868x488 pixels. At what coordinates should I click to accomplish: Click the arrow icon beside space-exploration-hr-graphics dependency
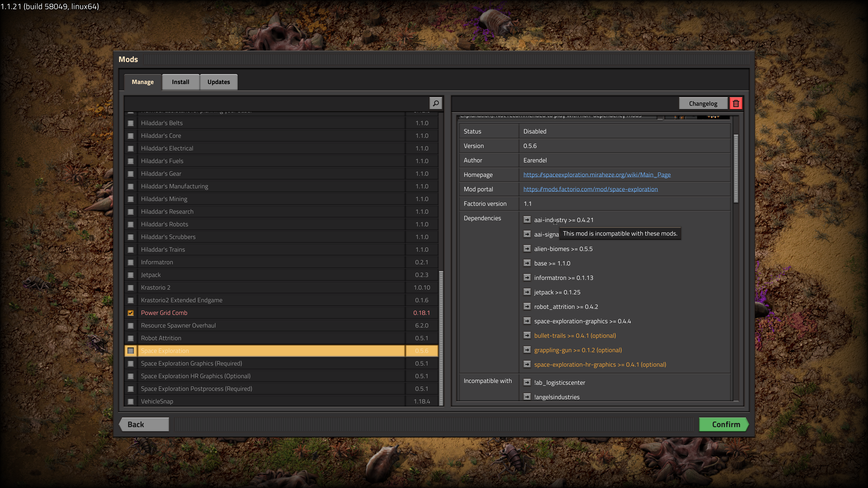pyautogui.click(x=527, y=364)
